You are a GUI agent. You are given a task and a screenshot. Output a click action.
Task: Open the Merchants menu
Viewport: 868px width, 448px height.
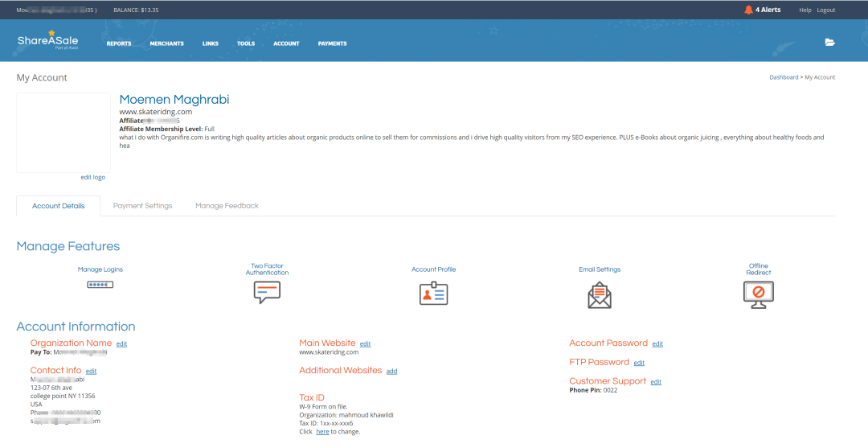coord(166,43)
